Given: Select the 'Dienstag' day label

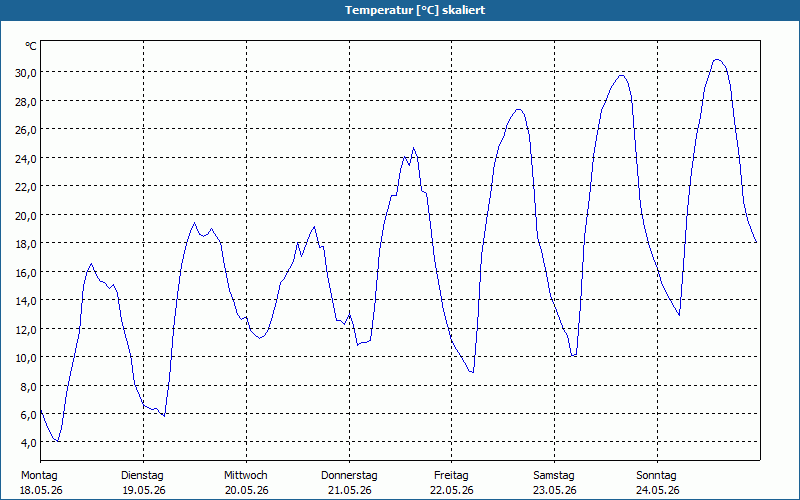Looking at the screenshot, I should (x=142, y=476).
